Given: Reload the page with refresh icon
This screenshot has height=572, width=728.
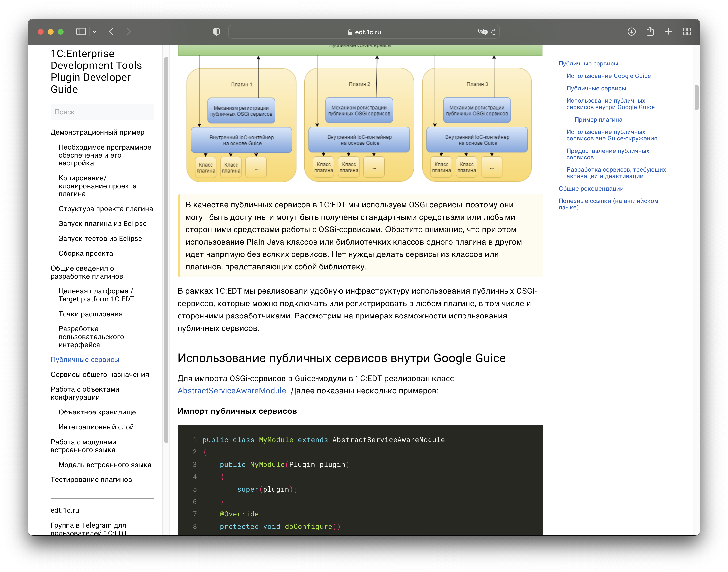Looking at the screenshot, I should 494,32.
